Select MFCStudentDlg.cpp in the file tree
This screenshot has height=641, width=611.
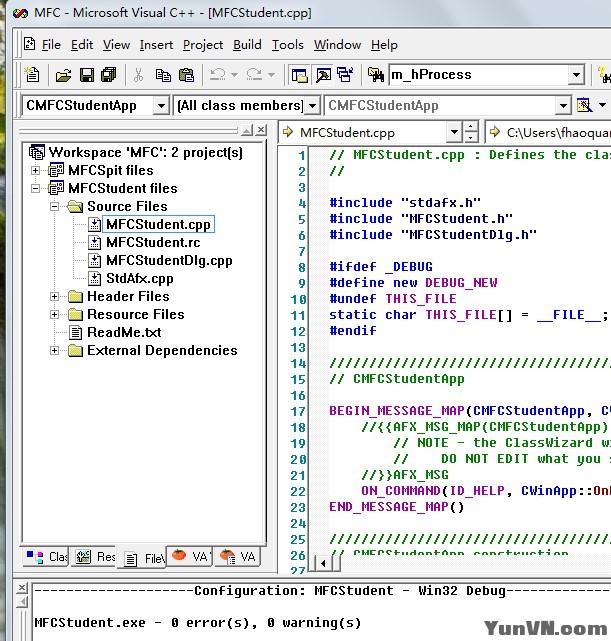tap(169, 260)
